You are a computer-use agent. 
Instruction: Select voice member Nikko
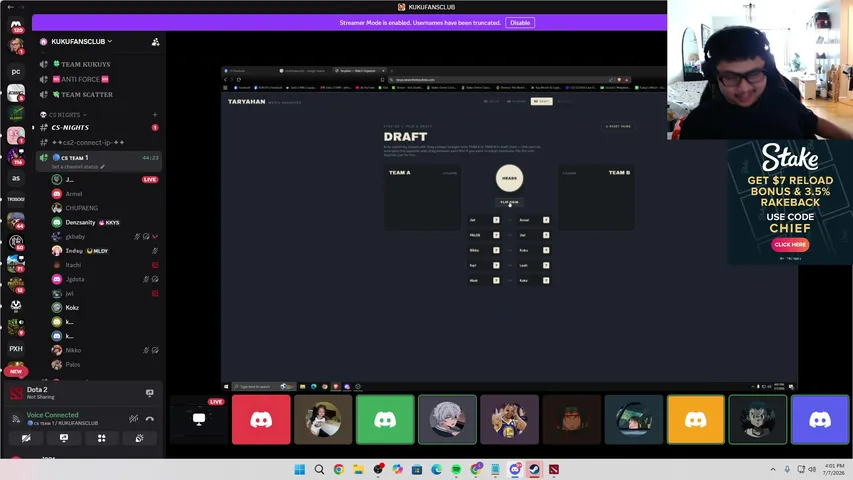106,350
